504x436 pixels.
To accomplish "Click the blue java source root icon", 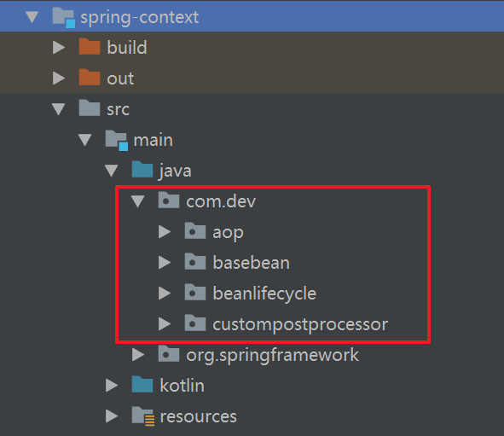I will point(142,170).
